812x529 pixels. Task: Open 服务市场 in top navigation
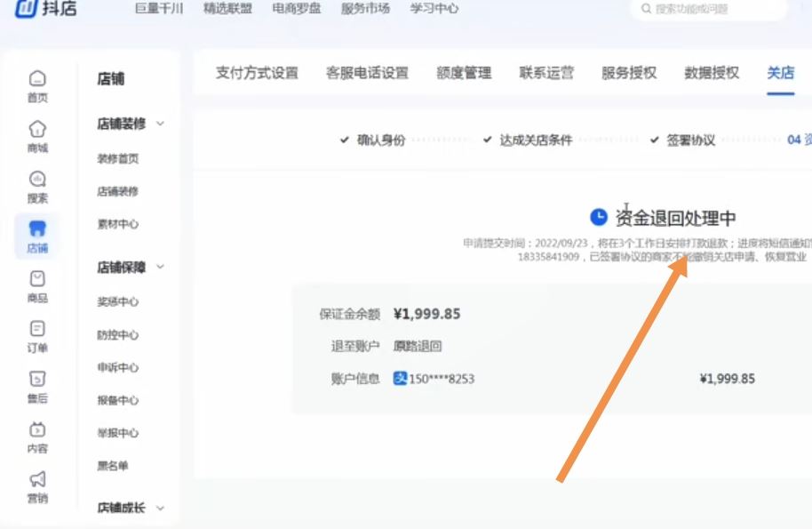[x=365, y=9]
